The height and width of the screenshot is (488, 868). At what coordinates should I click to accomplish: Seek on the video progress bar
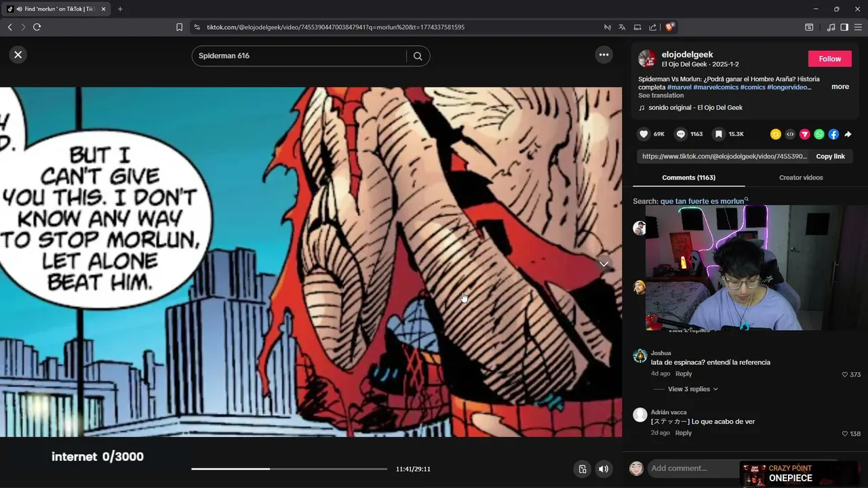[x=289, y=469]
